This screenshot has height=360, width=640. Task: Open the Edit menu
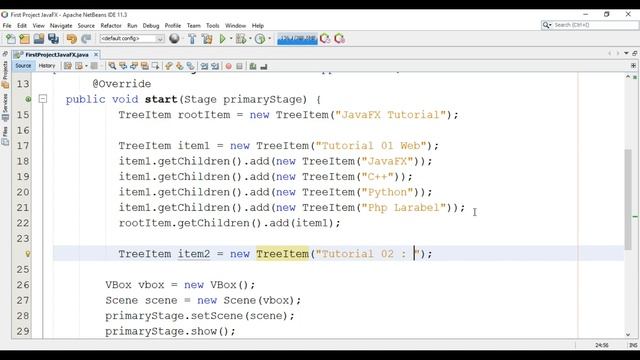point(22,25)
